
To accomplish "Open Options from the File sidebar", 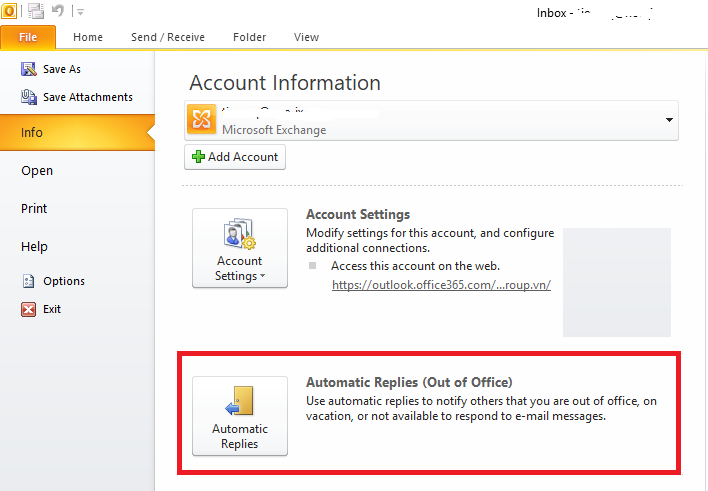I will (64, 281).
